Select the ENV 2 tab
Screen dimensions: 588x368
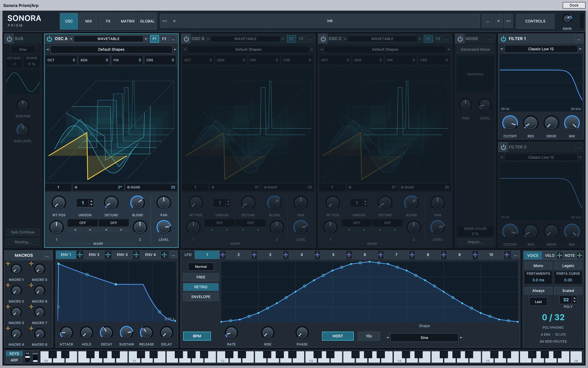pyautogui.click(x=94, y=255)
